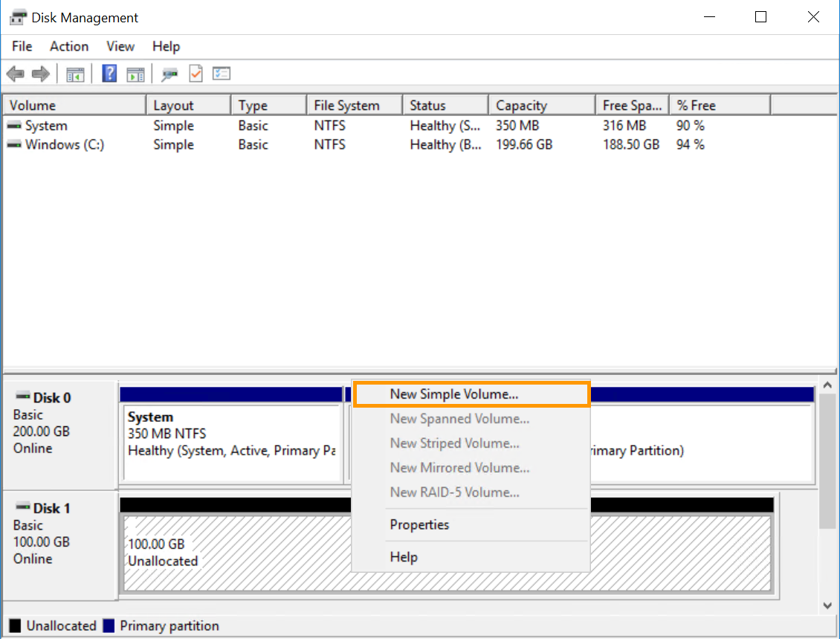Click the drive icon beside Windows (C:)
The height and width of the screenshot is (639, 840).
point(13,145)
